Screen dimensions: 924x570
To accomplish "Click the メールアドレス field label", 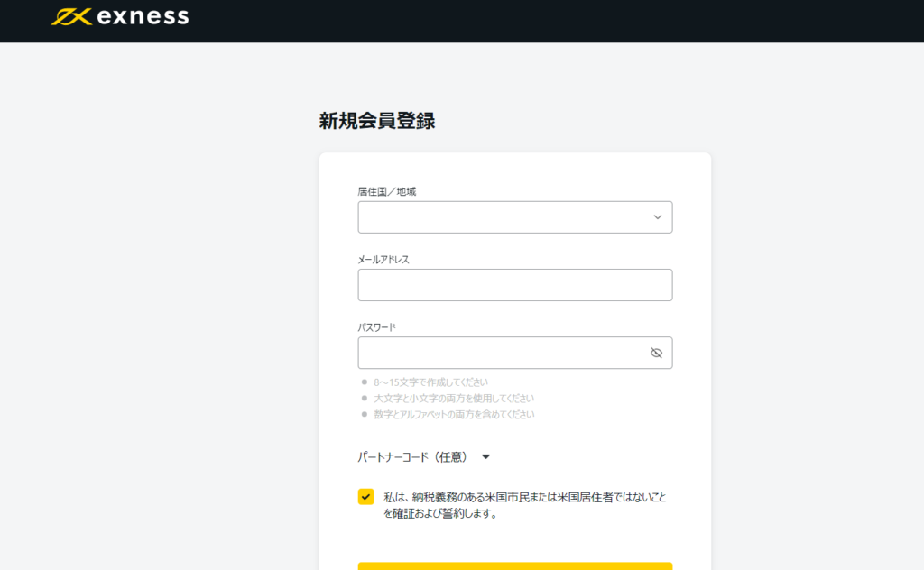I will click(383, 259).
